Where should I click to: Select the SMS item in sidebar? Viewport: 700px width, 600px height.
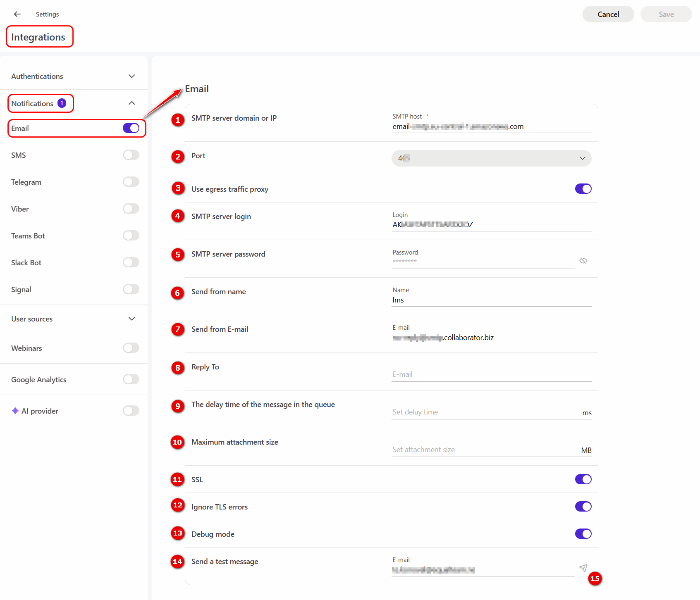[19, 155]
